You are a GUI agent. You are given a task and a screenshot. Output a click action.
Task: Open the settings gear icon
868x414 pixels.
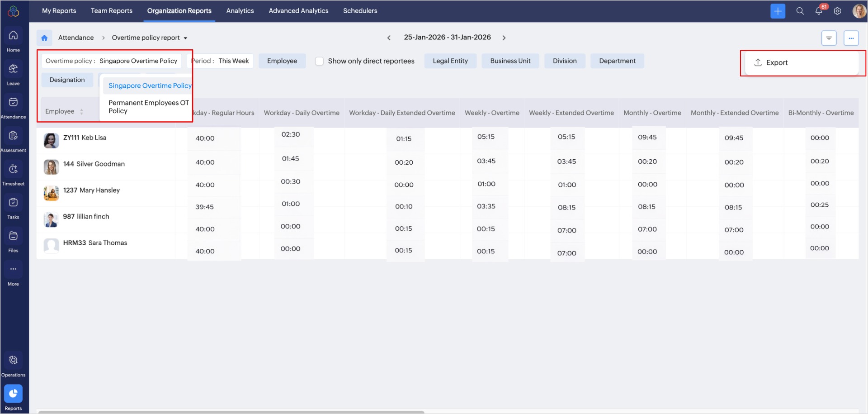click(837, 11)
